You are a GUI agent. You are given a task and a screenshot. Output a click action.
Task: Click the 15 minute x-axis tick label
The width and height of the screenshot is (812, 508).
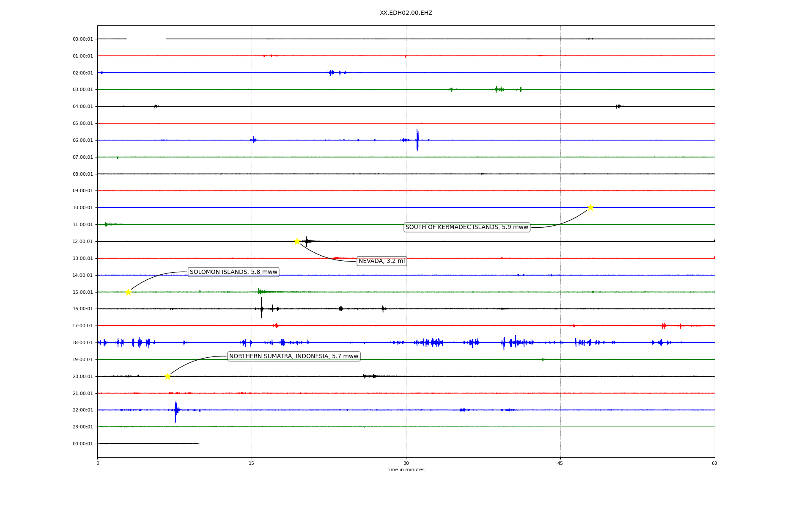pos(252,463)
